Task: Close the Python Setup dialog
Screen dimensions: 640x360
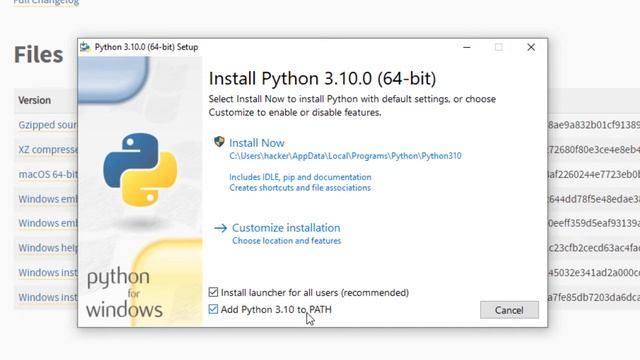Action: (x=531, y=47)
